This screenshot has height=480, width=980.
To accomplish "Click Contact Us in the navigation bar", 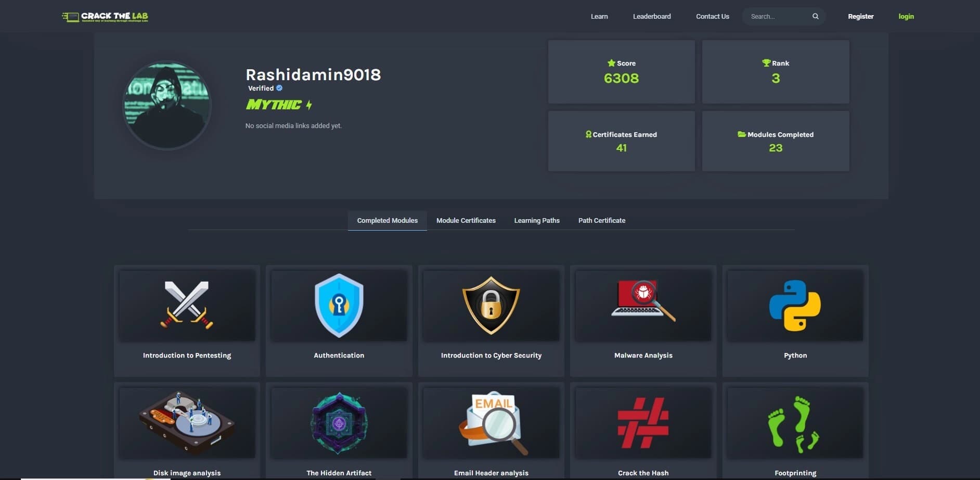I will click(712, 16).
